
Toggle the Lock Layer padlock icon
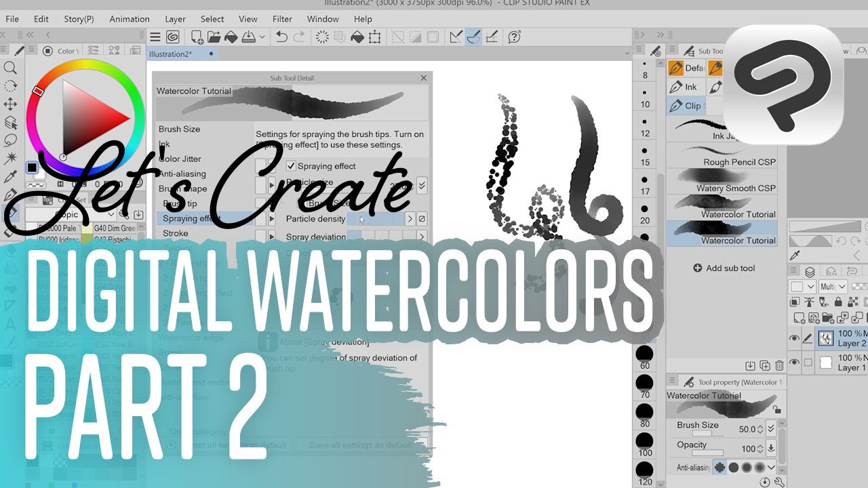(839, 302)
